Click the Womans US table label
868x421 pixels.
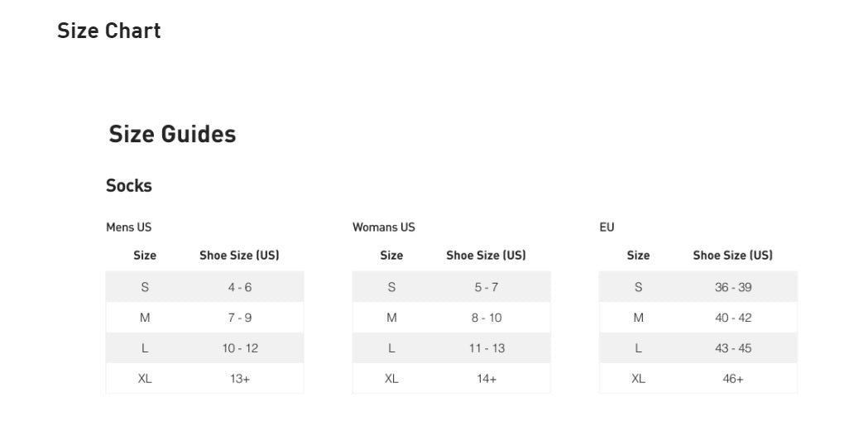[x=384, y=227]
